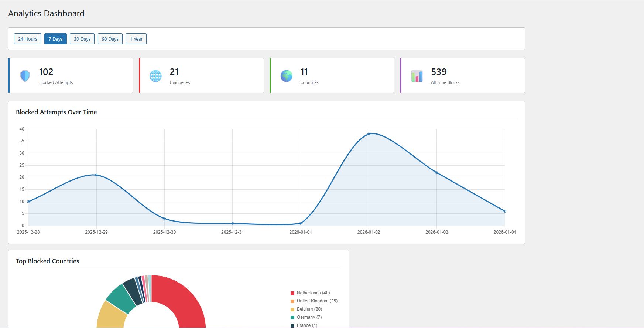Click the 21 unique IPs value
Image resolution: width=644 pixels, height=328 pixels.
pos(174,72)
